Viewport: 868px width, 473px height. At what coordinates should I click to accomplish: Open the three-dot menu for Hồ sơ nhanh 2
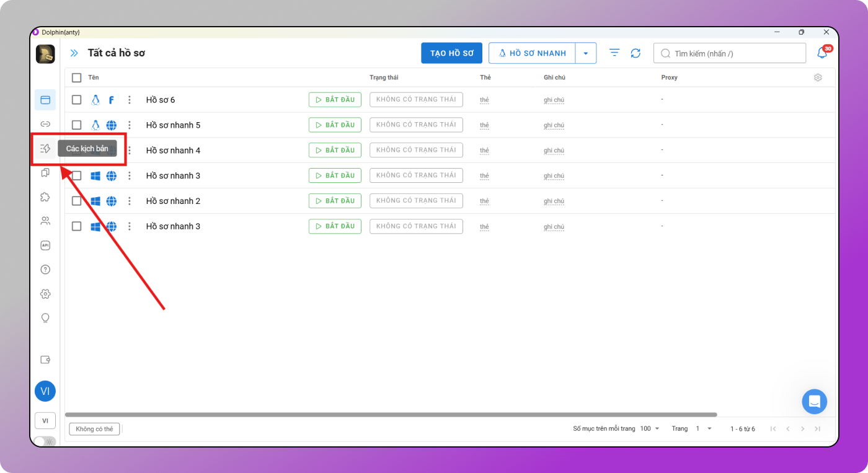129,201
